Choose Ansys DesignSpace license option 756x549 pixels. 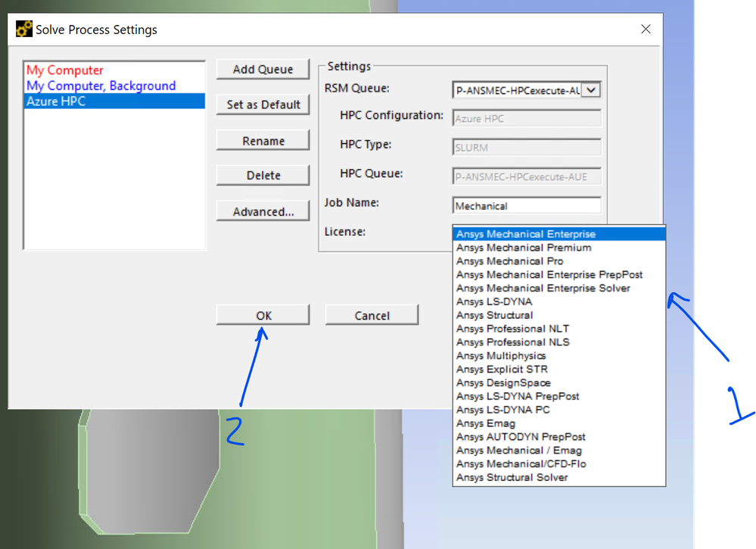[x=558, y=382]
